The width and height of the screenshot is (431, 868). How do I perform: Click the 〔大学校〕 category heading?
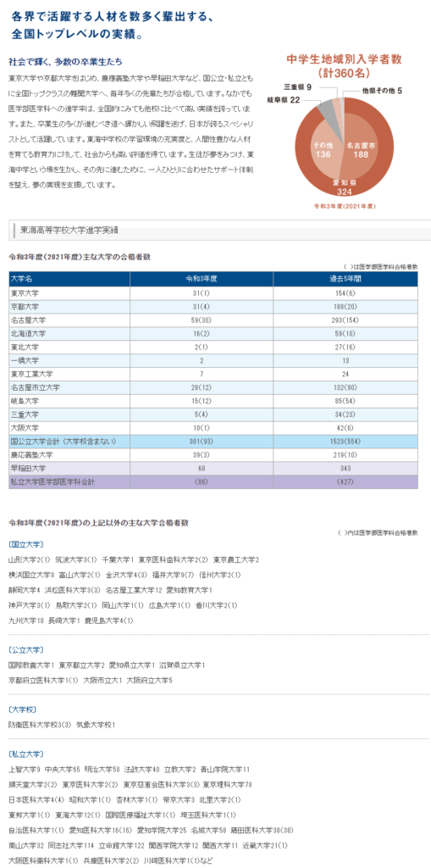pyautogui.click(x=23, y=709)
